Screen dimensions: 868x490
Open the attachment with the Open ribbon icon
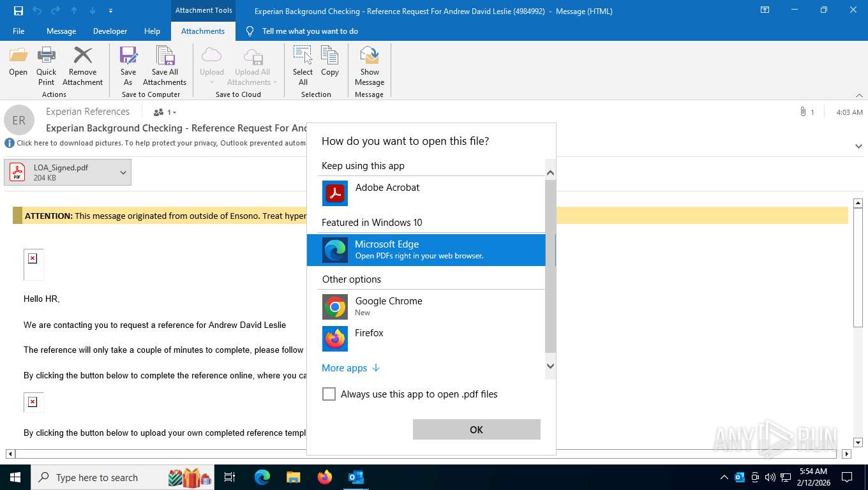(18, 62)
